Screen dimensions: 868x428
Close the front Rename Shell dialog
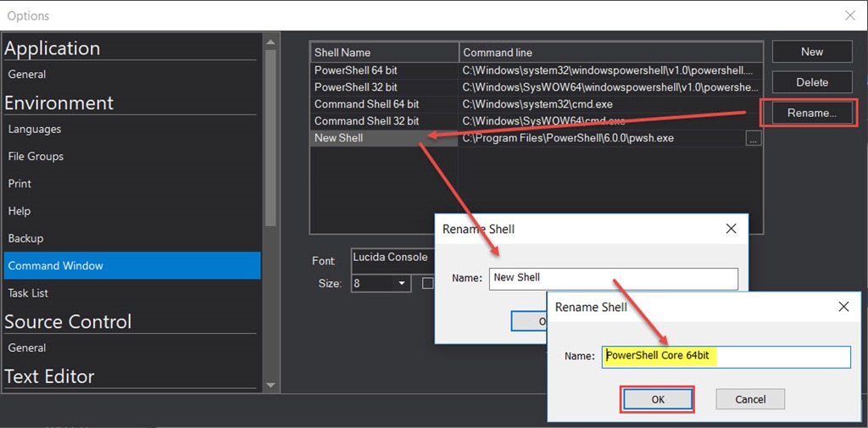(843, 306)
